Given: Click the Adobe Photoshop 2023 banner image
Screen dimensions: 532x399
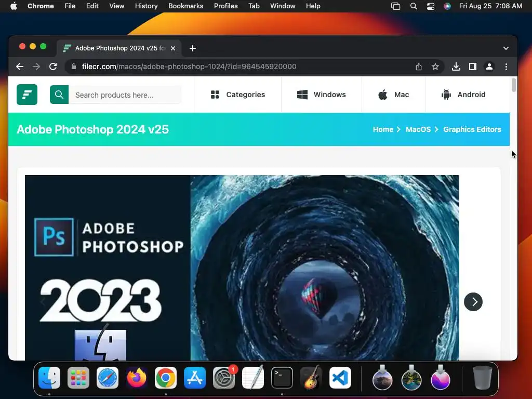Looking at the screenshot, I should point(242,268).
